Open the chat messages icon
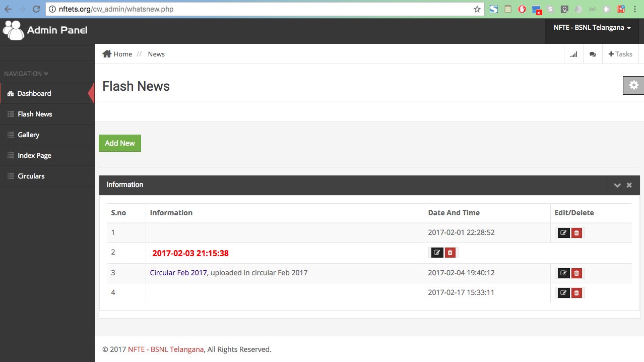Image resolution: width=644 pixels, height=362 pixels. coord(593,54)
